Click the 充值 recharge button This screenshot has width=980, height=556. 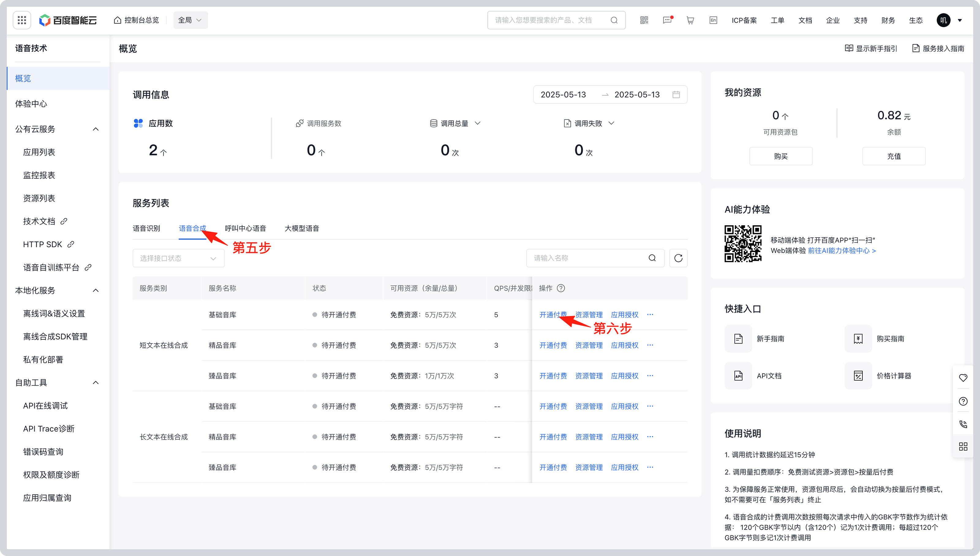[894, 156]
